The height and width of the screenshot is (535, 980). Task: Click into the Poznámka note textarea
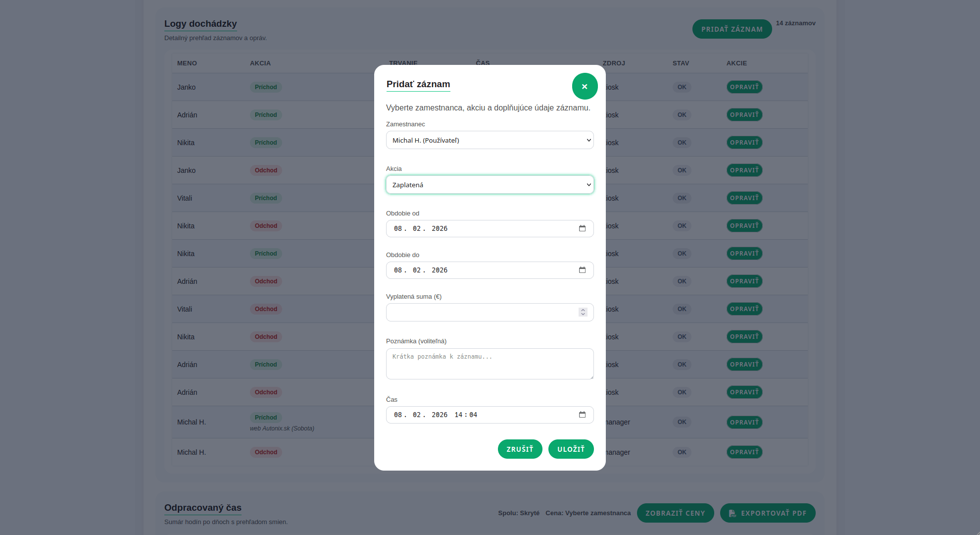pos(489,364)
